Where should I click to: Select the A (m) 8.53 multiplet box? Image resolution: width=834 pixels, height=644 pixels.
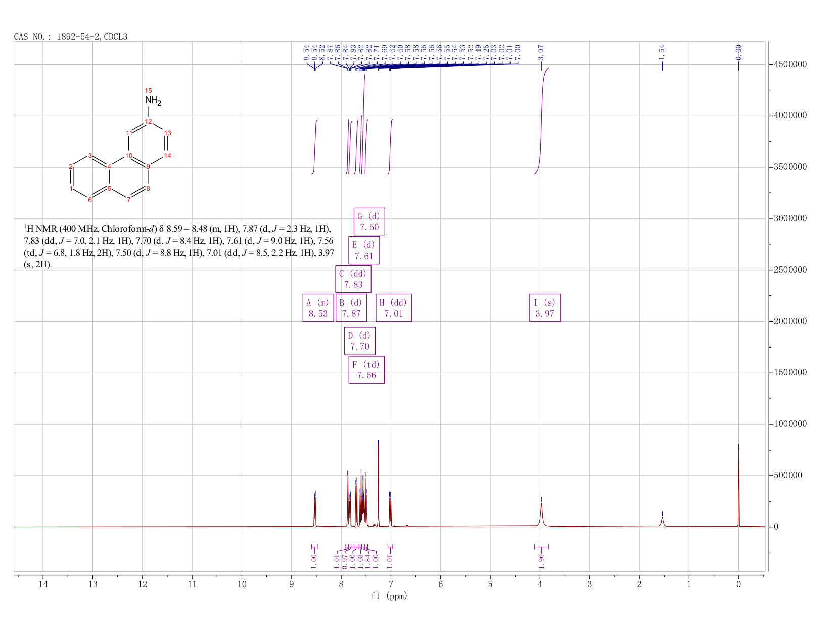318,308
